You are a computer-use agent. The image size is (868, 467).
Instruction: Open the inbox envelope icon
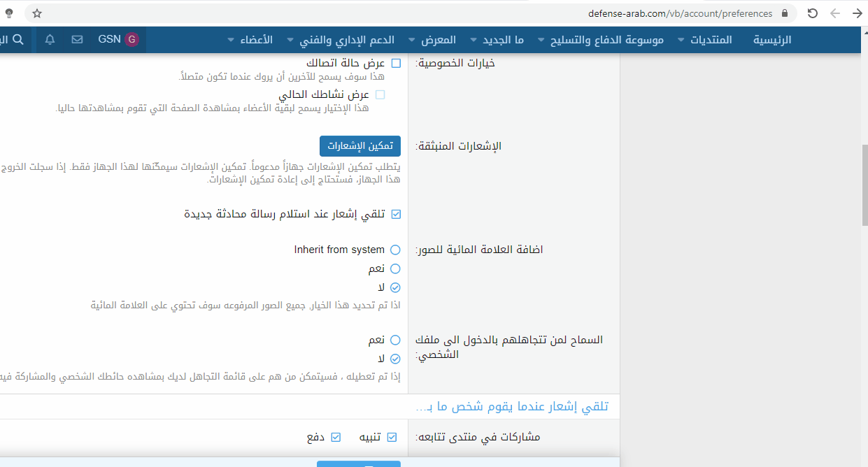click(x=77, y=40)
